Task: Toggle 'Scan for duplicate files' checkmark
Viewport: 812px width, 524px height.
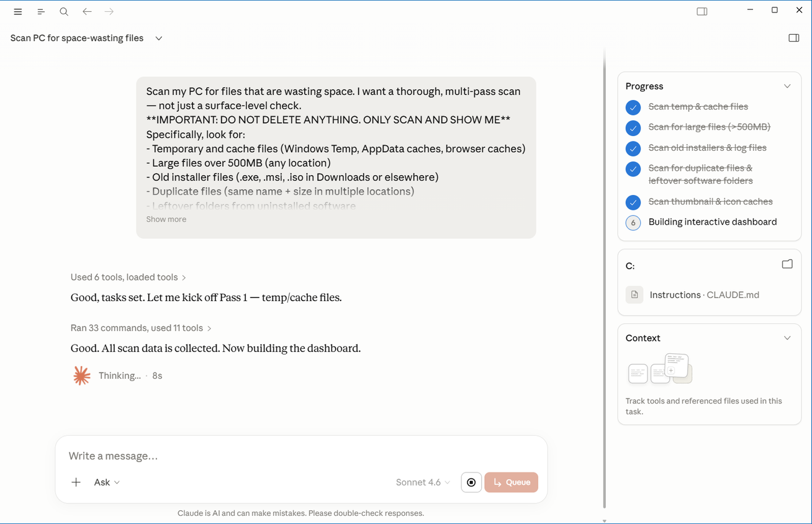Action: click(x=633, y=169)
